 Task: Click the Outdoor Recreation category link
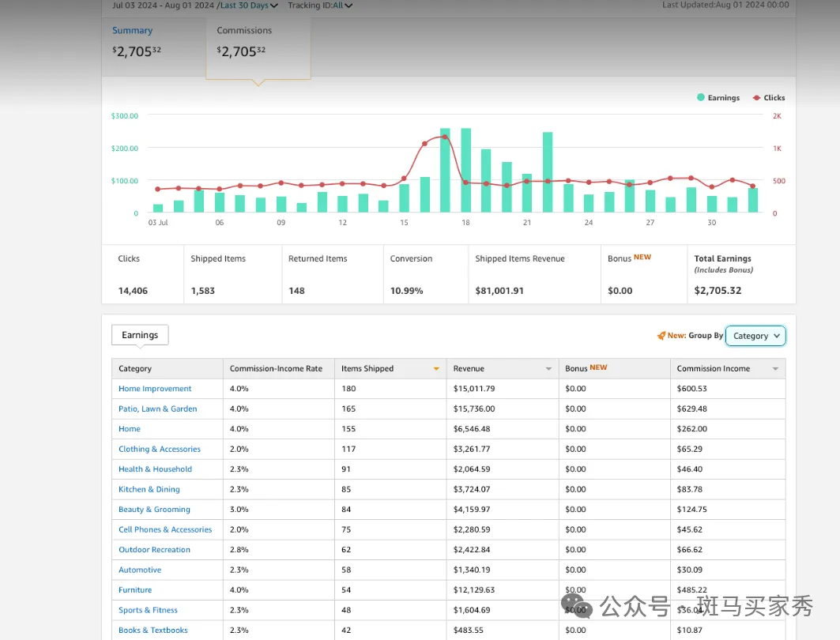coord(154,549)
